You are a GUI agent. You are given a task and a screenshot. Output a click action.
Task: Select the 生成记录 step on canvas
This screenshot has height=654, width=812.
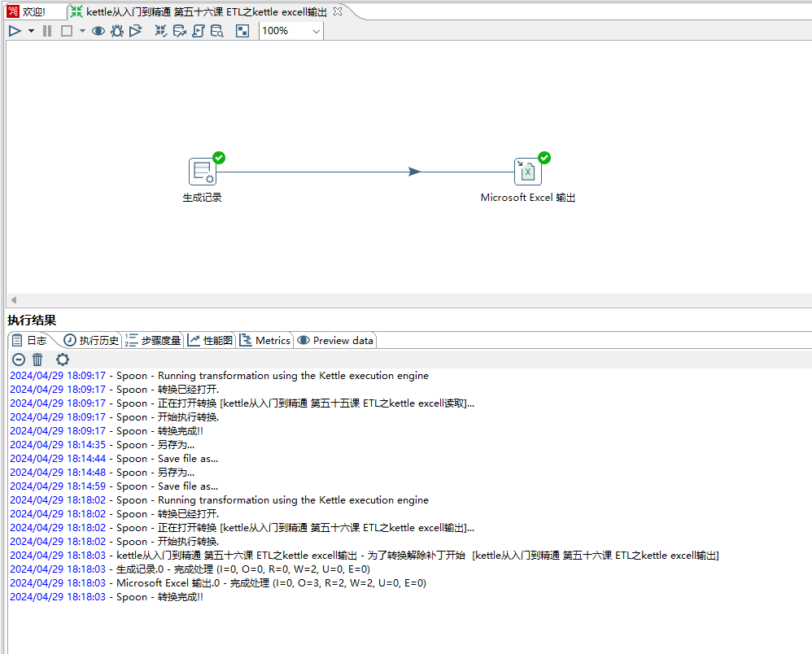click(202, 171)
